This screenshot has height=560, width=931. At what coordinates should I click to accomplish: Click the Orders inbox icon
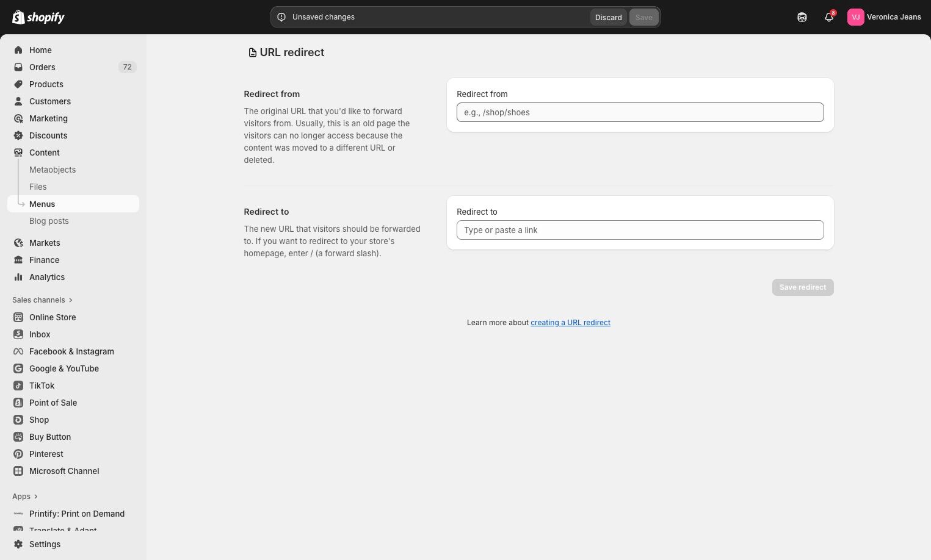18,67
